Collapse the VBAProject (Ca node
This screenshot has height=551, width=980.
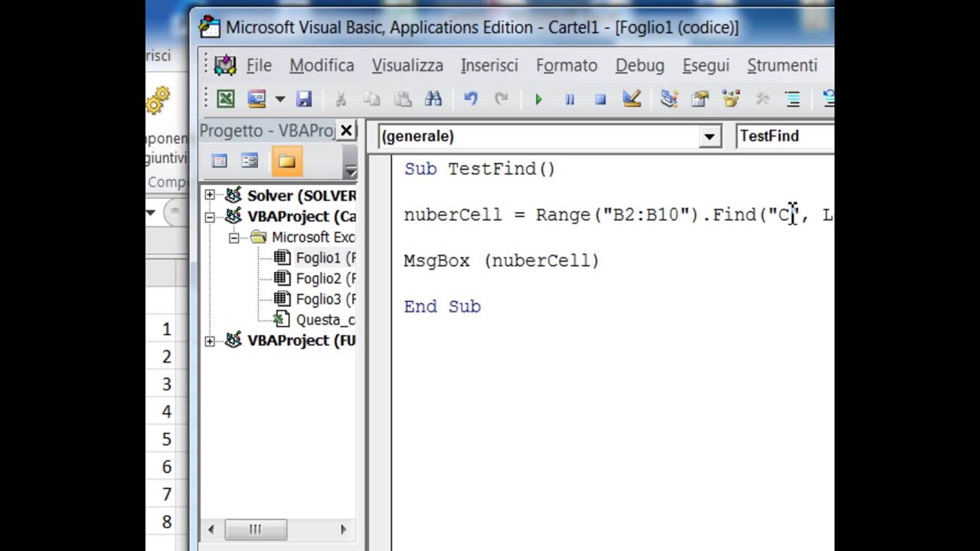(x=210, y=217)
